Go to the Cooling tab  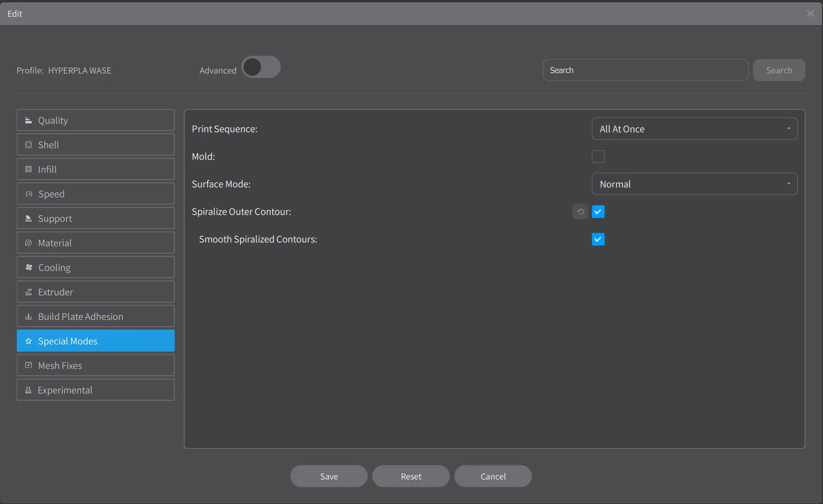pyautogui.click(x=95, y=267)
